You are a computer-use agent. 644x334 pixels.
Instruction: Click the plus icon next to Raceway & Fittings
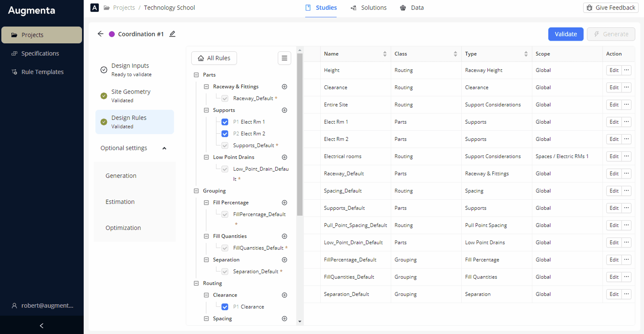284,87
